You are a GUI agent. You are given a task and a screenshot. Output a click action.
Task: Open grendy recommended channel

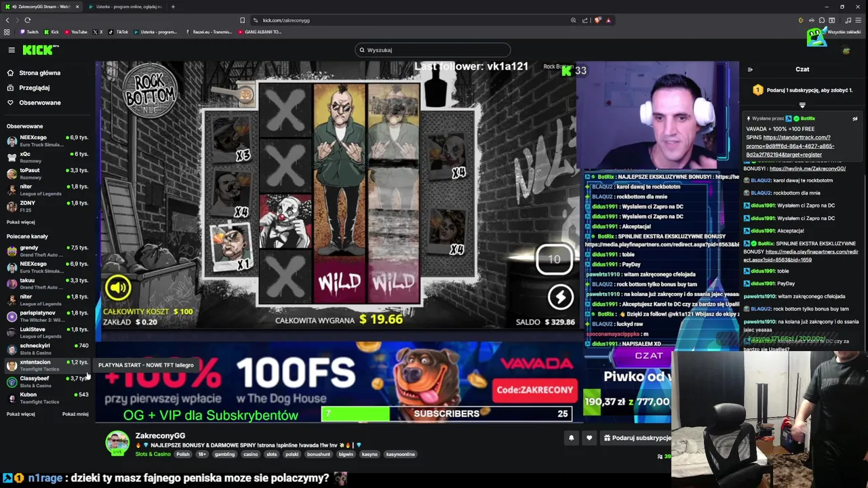pos(47,251)
